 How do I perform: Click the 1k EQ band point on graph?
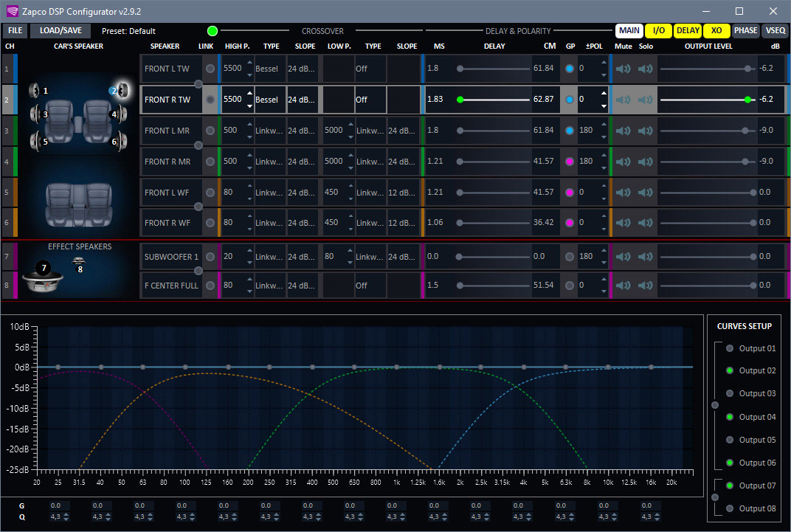click(x=396, y=367)
